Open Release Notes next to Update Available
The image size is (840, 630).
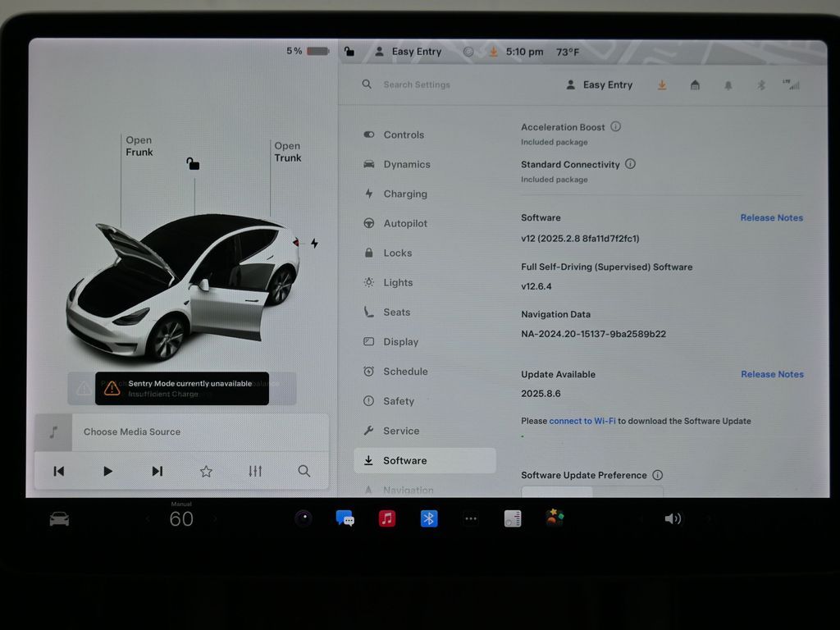[772, 374]
